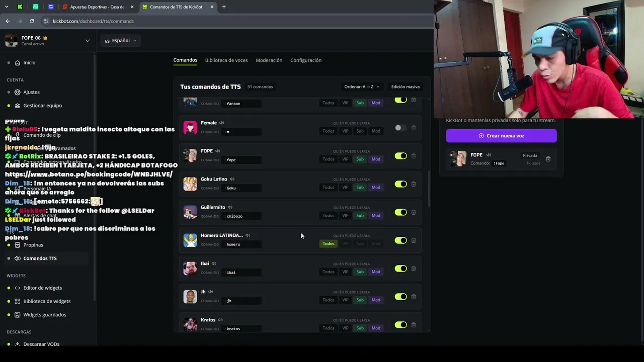Reload the KickBot page
Screen dimensions: 644x362
pos(32,21)
